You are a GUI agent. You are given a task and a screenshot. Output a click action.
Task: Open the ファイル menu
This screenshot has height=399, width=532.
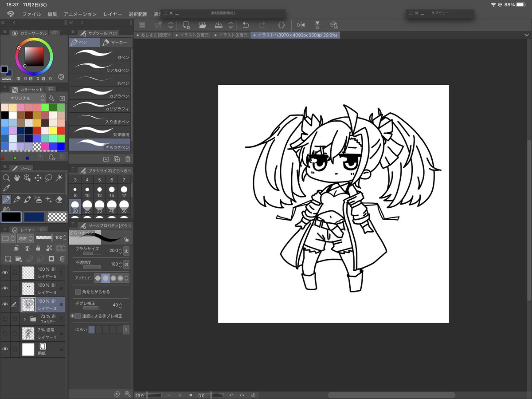coord(31,14)
